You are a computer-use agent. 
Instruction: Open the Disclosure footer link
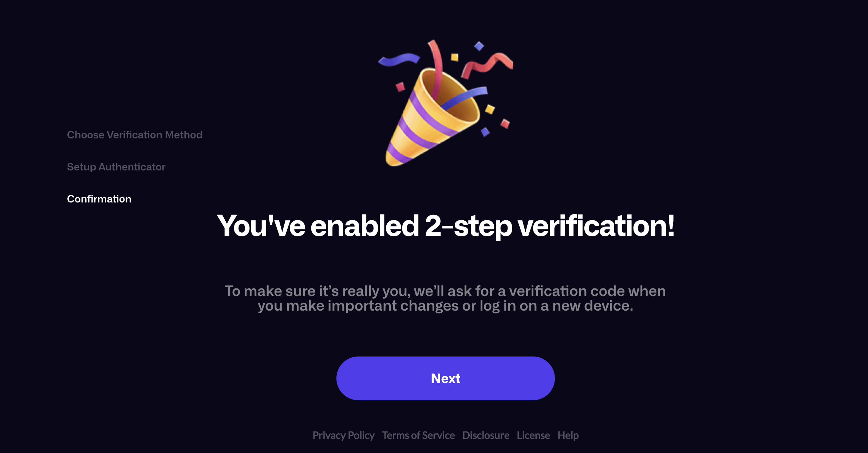click(x=486, y=435)
